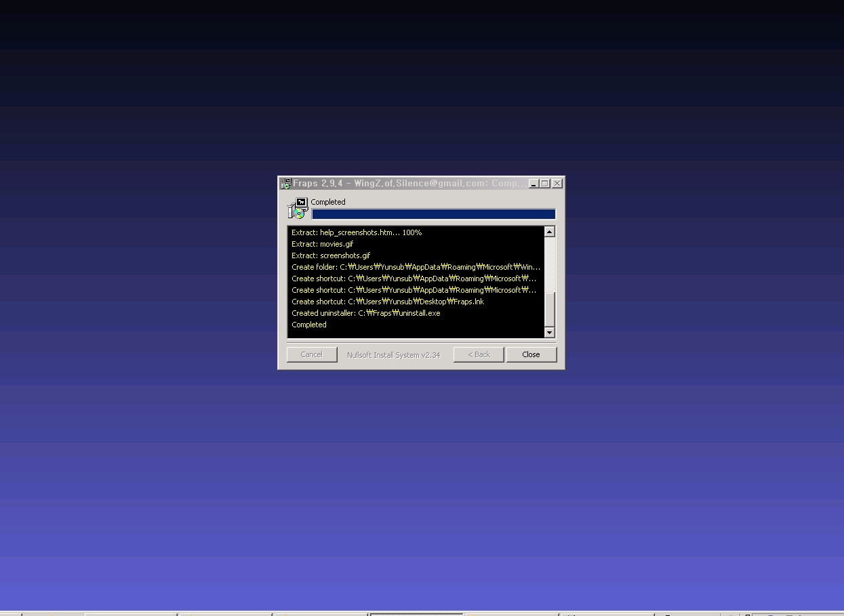Select the "Extract: movies.gif" log line
The image size is (844, 616).
(323, 244)
